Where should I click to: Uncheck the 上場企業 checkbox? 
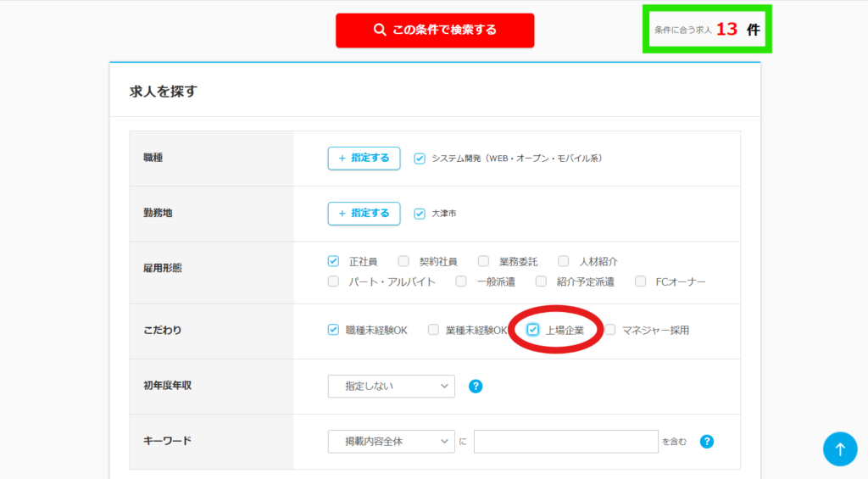(x=533, y=330)
